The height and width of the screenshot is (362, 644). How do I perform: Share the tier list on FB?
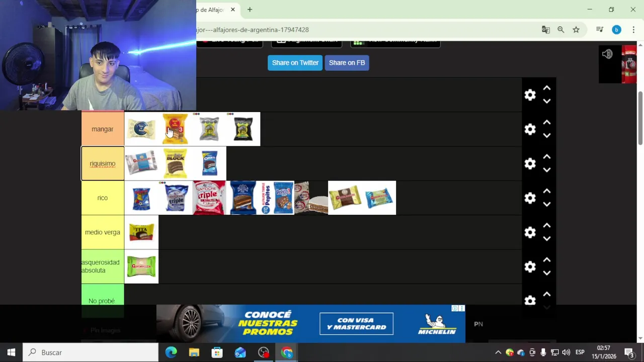347,63
